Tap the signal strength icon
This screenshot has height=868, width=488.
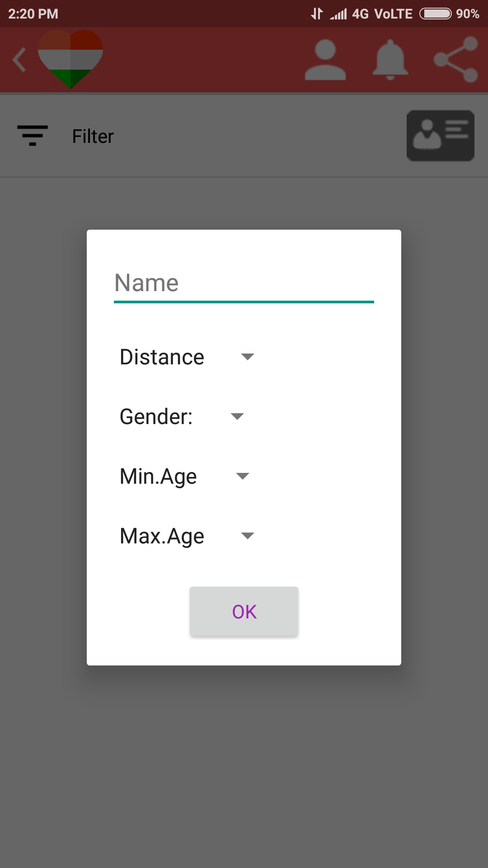coord(338,14)
